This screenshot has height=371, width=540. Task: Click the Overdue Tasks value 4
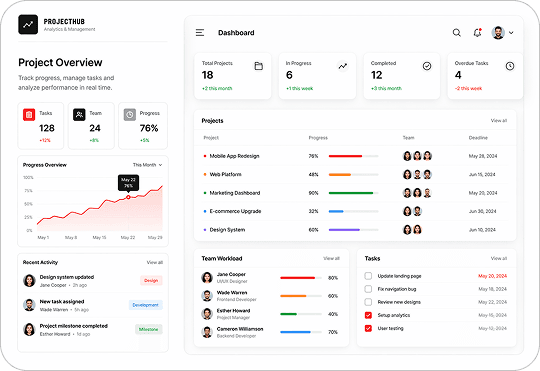coord(458,75)
